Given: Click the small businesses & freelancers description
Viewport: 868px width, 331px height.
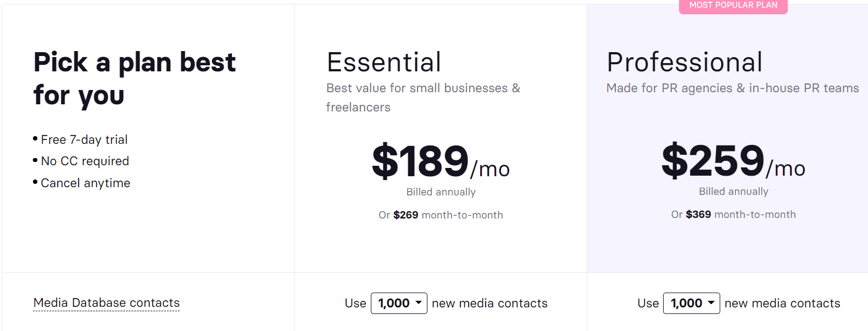Looking at the screenshot, I should [423, 98].
